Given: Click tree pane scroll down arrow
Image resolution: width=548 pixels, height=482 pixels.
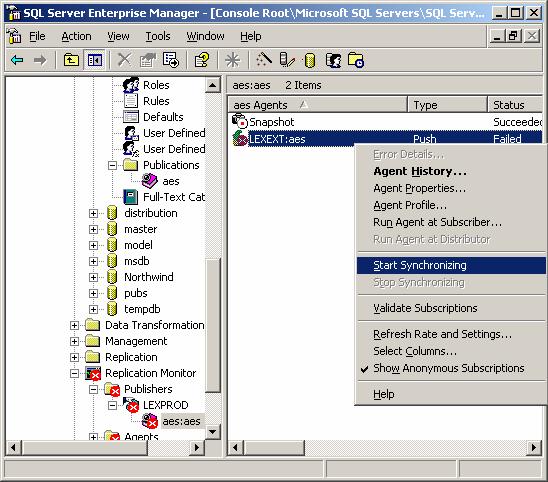Looking at the screenshot, I should point(212,432).
